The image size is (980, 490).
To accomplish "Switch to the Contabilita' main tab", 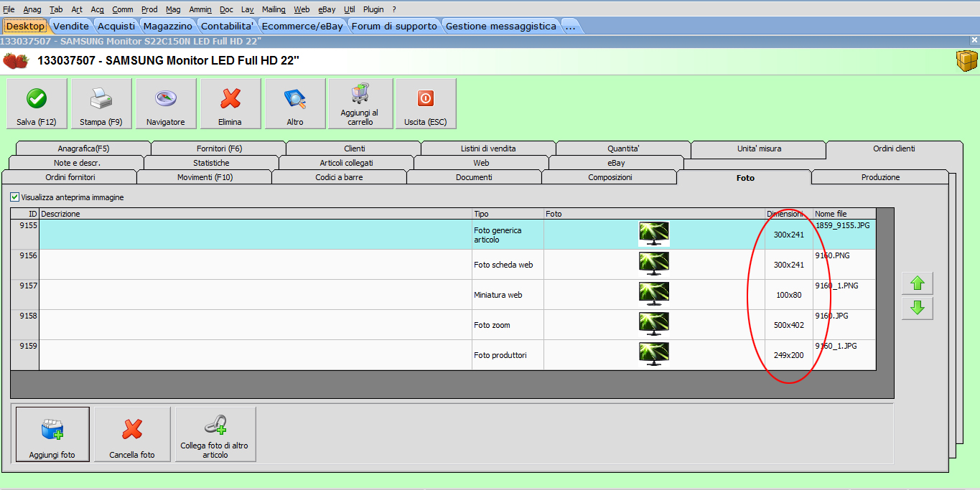I will click(x=227, y=26).
